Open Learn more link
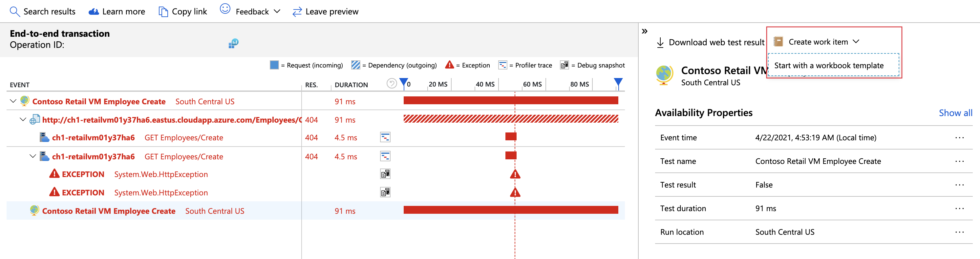The height and width of the screenshot is (259, 980). point(117,11)
